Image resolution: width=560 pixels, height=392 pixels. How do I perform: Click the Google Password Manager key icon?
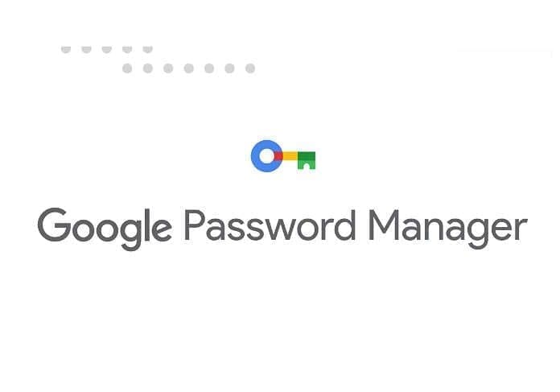coord(283,156)
